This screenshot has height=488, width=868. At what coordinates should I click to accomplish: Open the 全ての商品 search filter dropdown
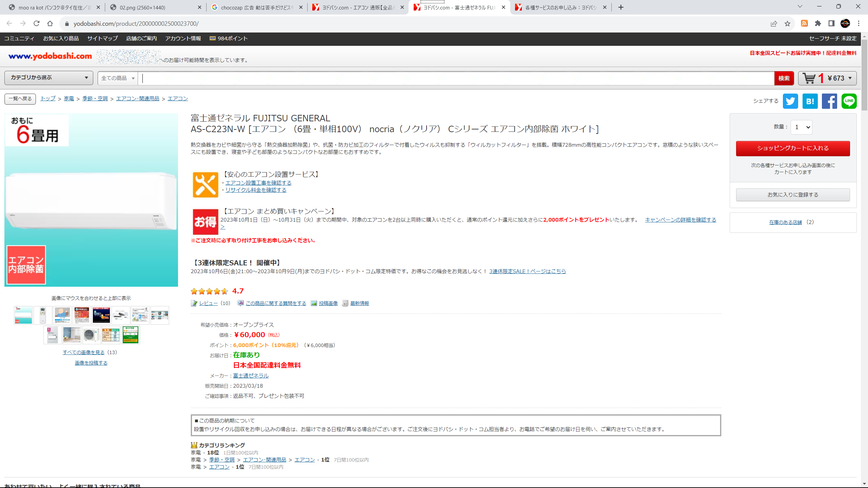point(118,78)
